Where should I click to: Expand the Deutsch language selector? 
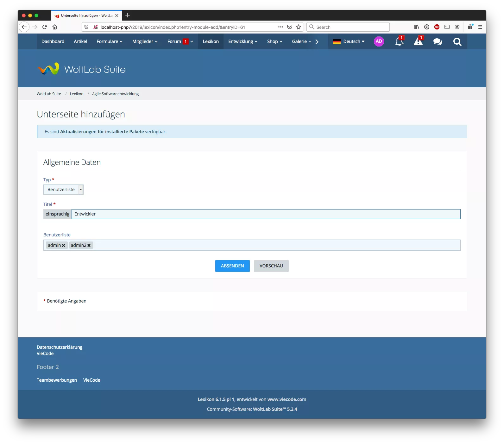349,41
